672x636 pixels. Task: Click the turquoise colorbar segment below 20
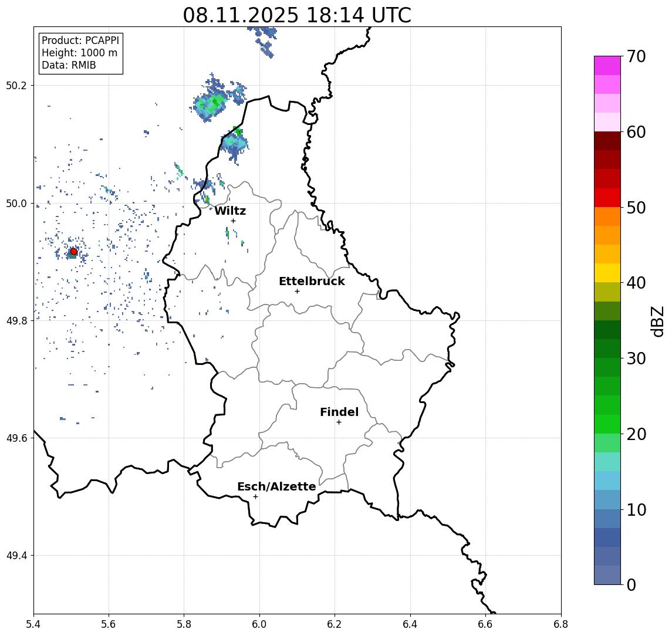(607, 462)
